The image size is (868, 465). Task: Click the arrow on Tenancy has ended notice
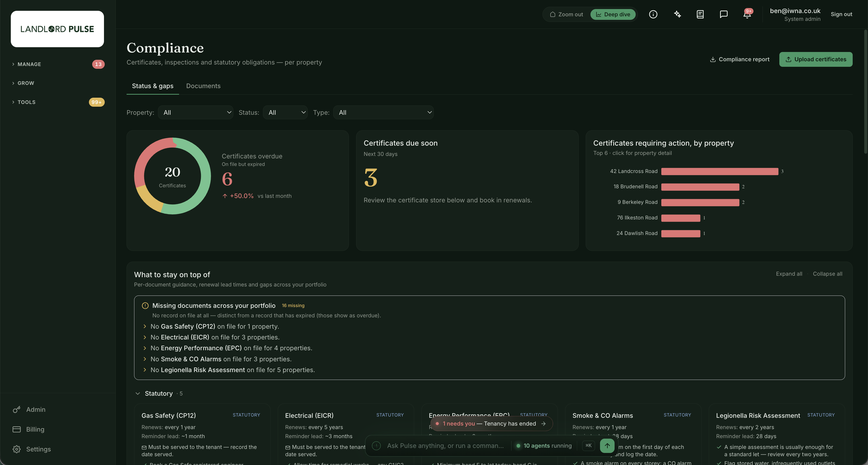click(543, 424)
